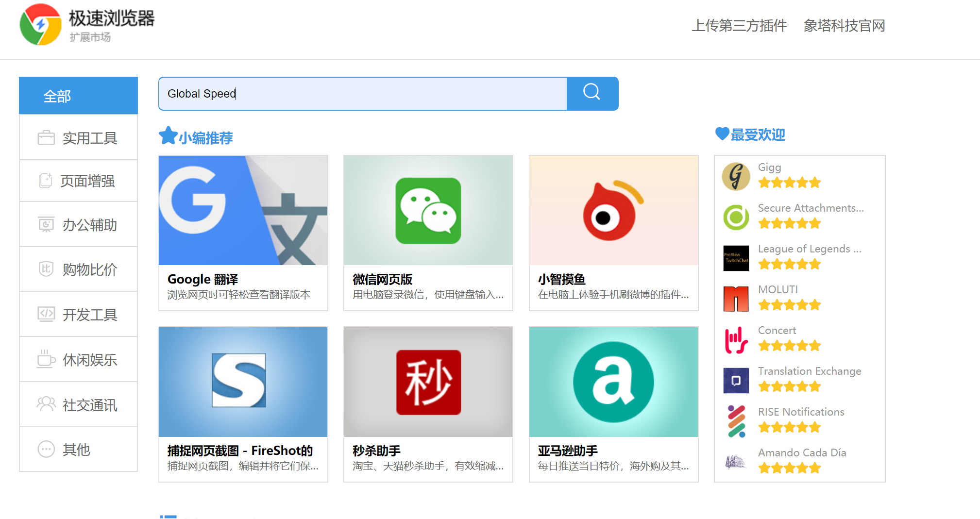This screenshot has width=980, height=519.
Task: Select the 页面增强 category
Action: 78,181
